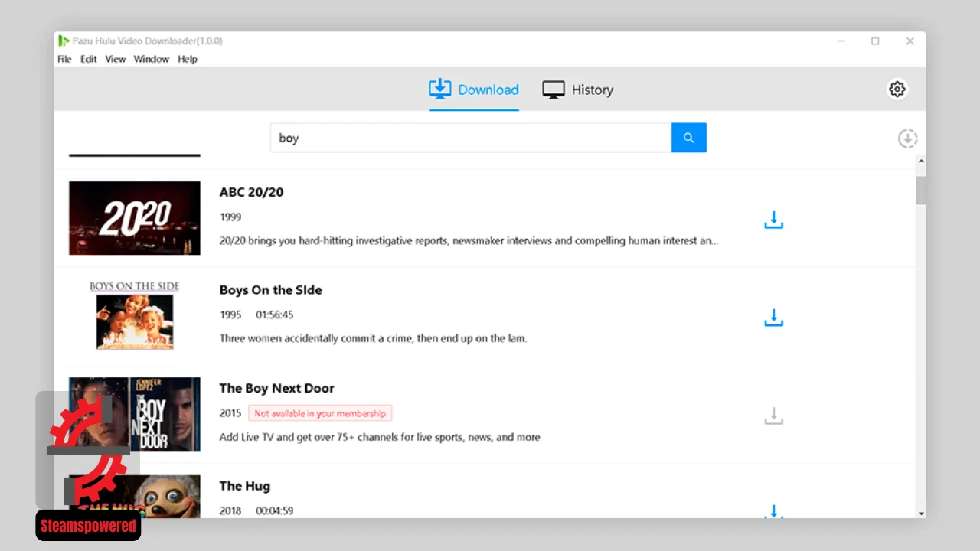Switch to the Download tab
This screenshot has height=551, width=980.
tap(474, 90)
